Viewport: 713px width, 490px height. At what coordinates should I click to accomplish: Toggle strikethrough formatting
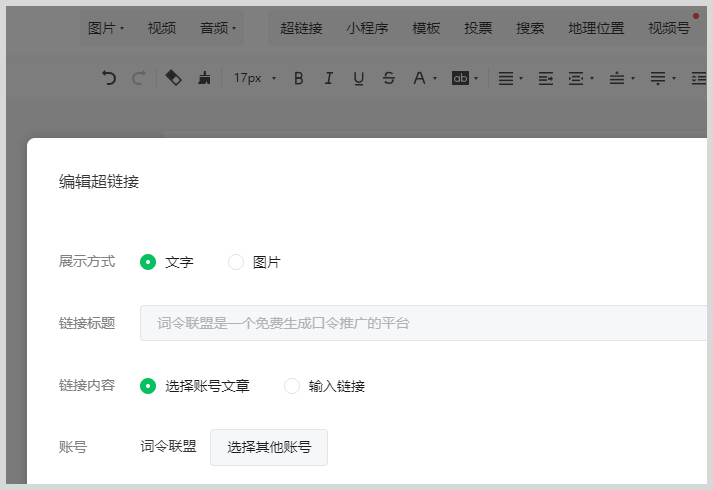click(388, 78)
